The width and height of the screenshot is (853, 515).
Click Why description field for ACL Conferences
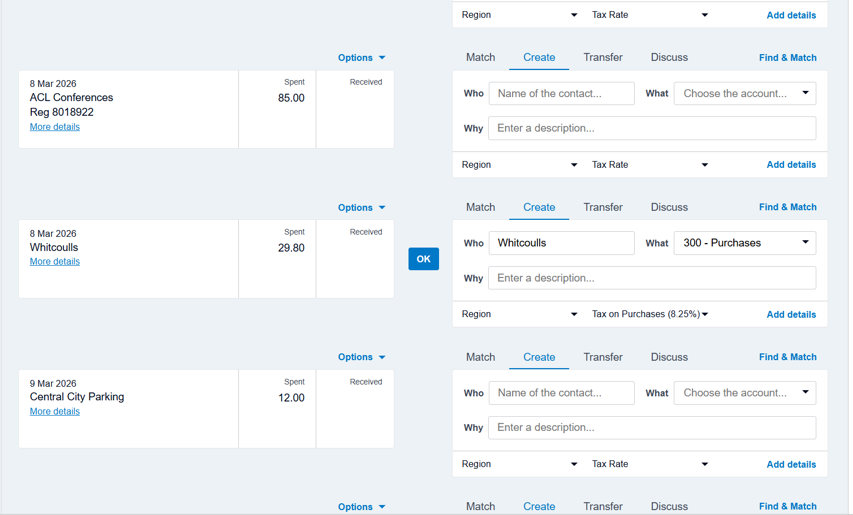(652, 128)
